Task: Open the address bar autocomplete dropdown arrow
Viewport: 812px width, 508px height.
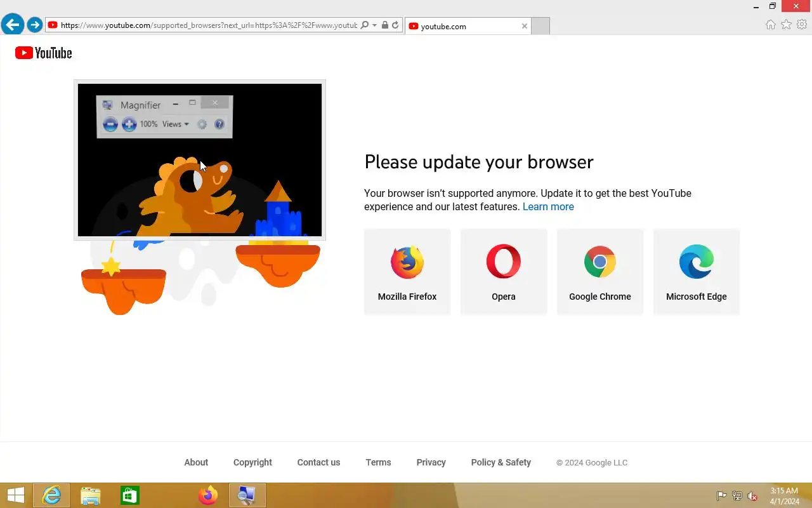Action: pos(374,25)
